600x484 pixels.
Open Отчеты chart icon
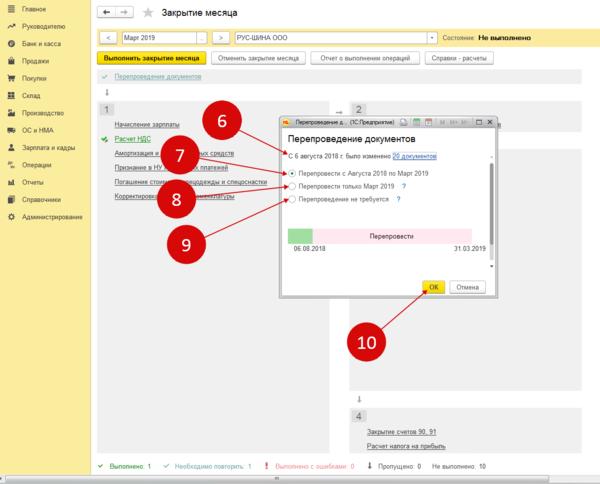click(11, 182)
